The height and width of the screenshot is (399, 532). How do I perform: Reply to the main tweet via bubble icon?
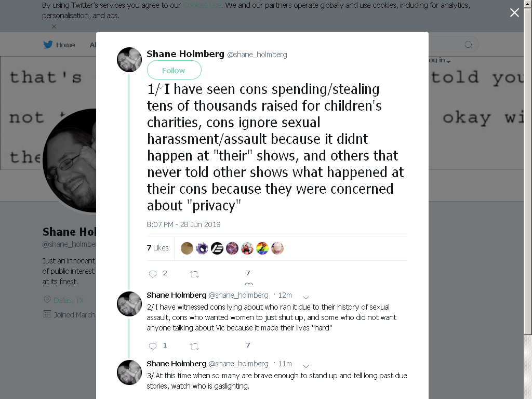point(153,274)
